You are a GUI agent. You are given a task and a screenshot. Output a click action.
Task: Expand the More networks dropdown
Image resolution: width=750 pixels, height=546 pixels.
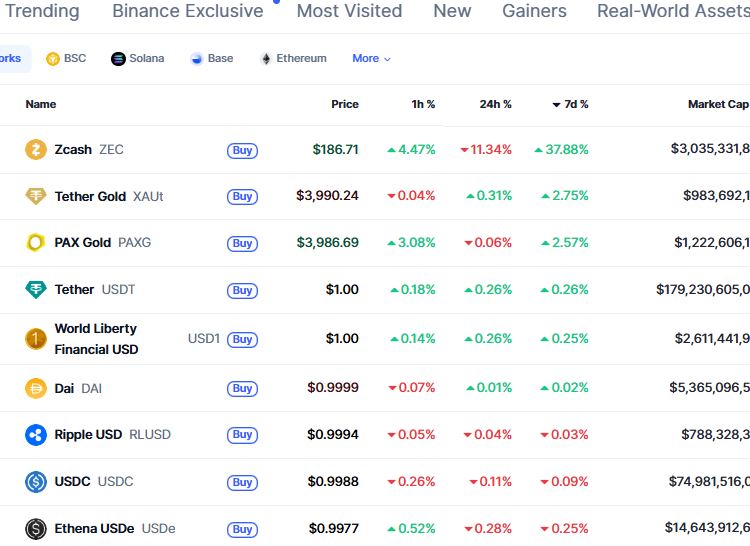(x=371, y=59)
